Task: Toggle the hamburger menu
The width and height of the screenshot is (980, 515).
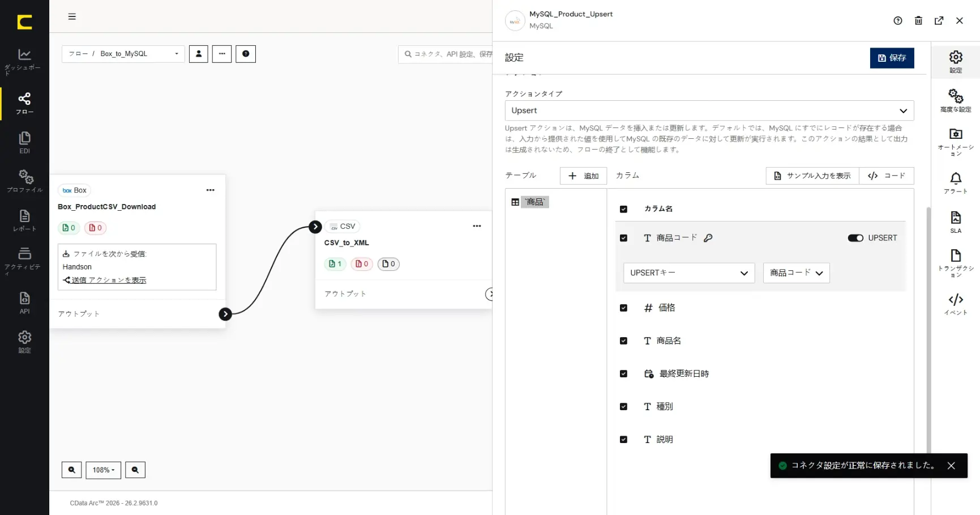Action: pyautogui.click(x=72, y=16)
